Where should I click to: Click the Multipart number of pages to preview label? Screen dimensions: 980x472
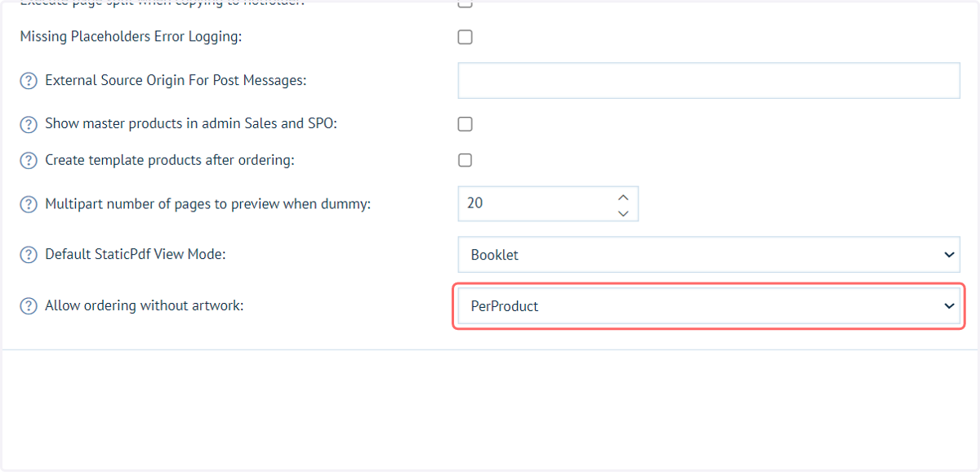pos(207,203)
